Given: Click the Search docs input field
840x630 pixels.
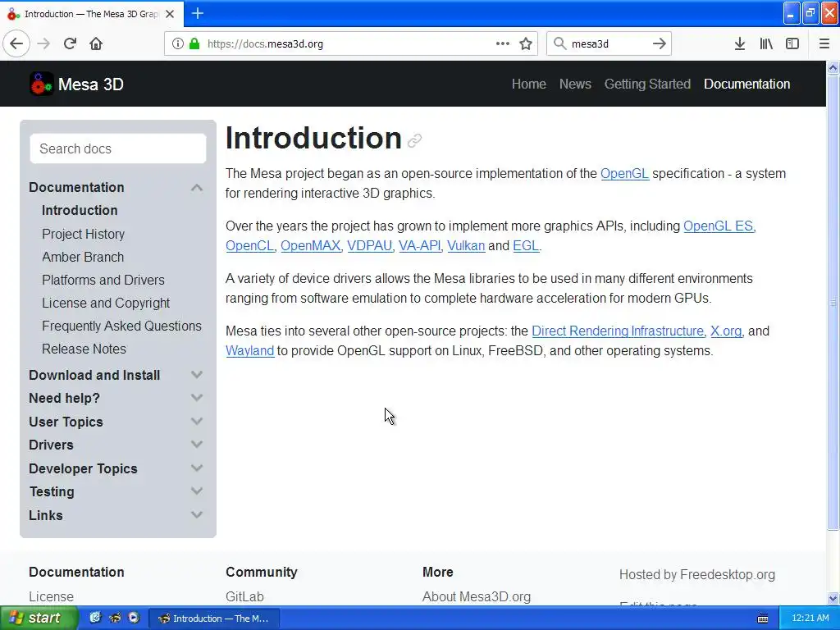Looking at the screenshot, I should (118, 148).
